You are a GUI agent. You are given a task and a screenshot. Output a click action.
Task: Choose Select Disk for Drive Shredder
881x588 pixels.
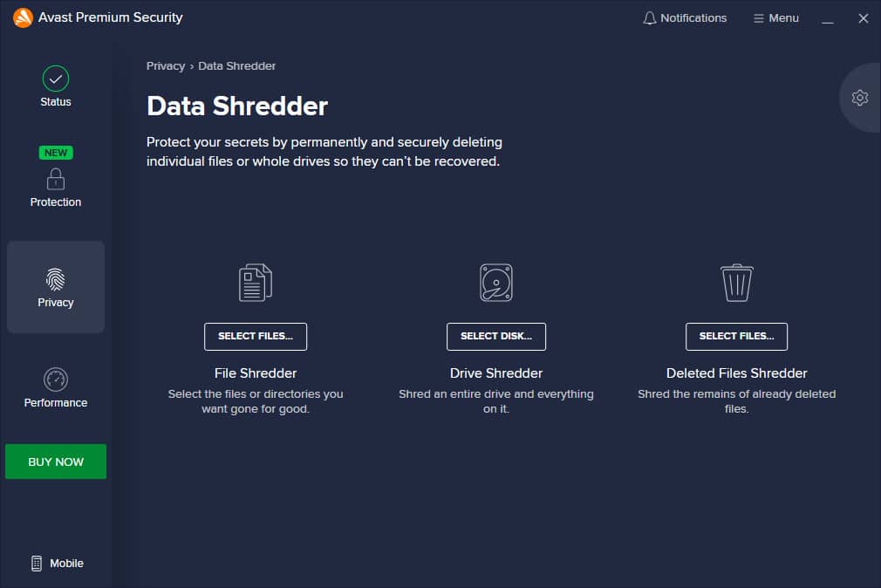pyautogui.click(x=496, y=336)
